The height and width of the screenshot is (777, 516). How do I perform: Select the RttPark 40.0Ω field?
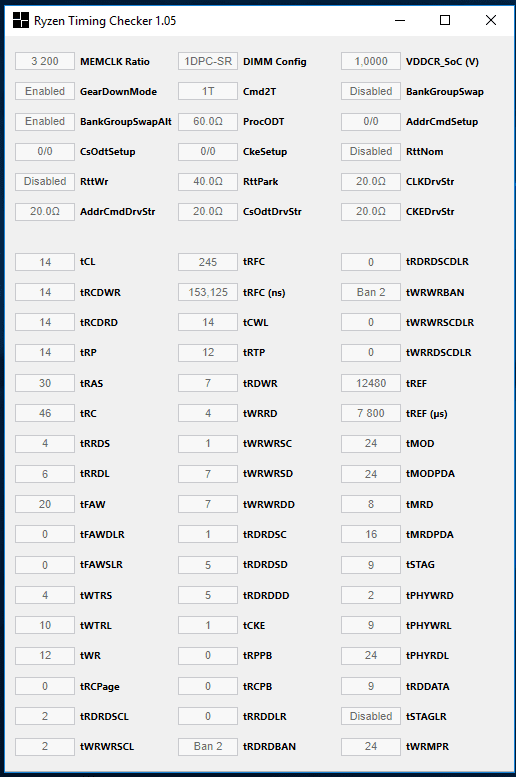coord(208,181)
